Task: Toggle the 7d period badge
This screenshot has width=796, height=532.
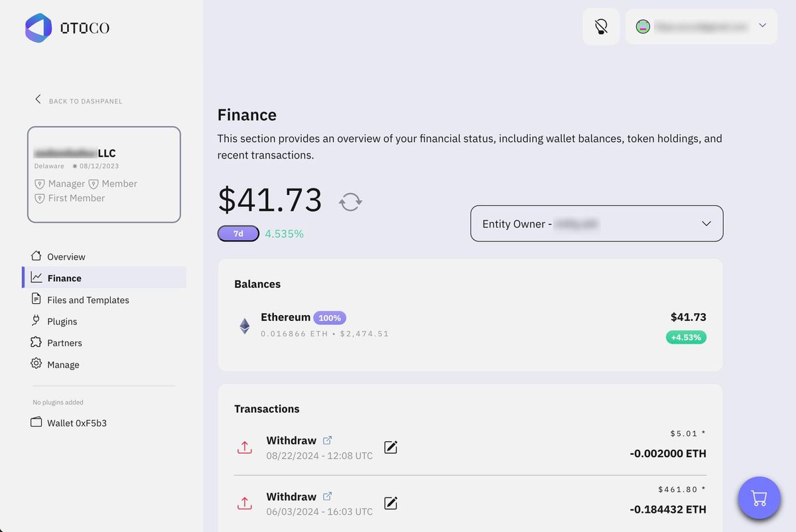Action: [x=238, y=233]
